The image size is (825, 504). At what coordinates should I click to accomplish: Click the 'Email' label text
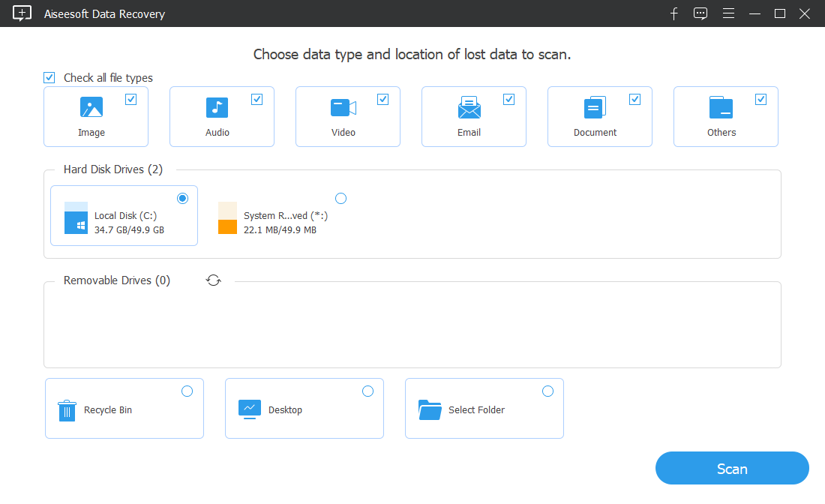pos(469,133)
